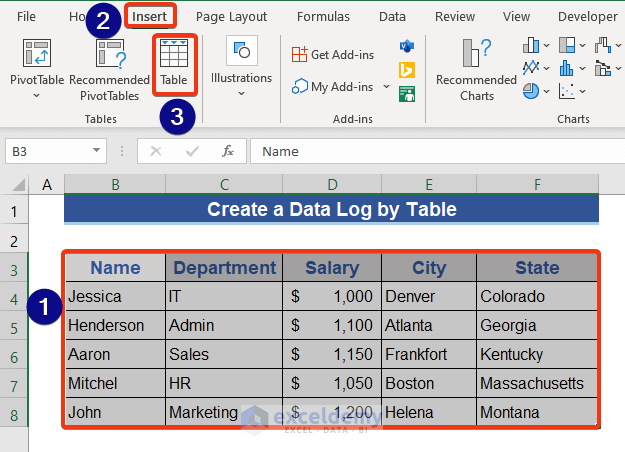
Task: Switch to the Page Layout tab
Action: pyautogui.click(x=231, y=17)
